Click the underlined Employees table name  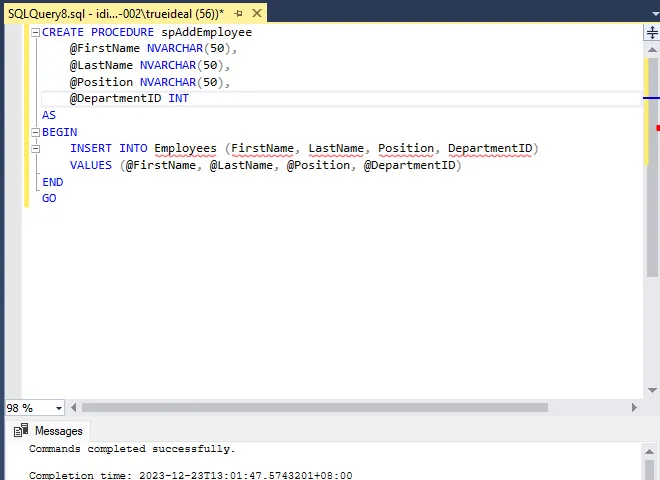pyautogui.click(x=185, y=149)
